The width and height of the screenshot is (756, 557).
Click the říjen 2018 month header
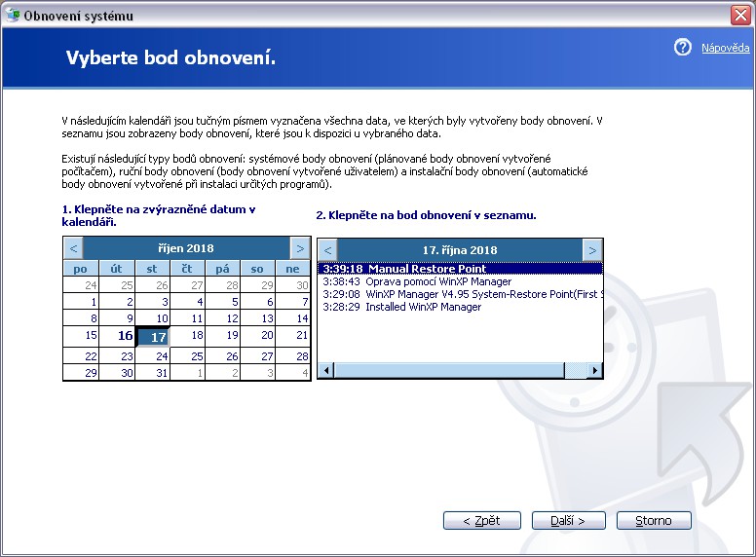coord(186,248)
